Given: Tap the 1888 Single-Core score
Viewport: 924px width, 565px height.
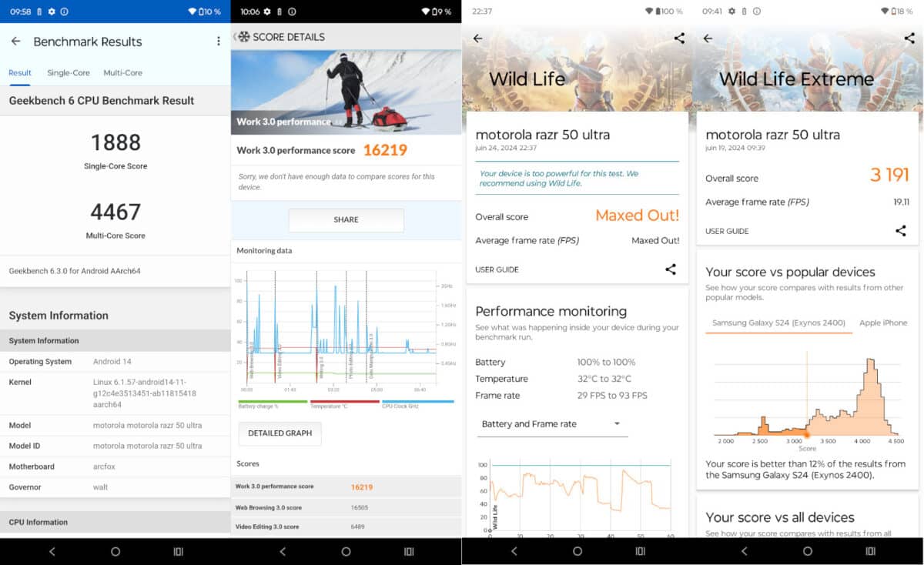Looking at the screenshot, I should coord(115,142).
